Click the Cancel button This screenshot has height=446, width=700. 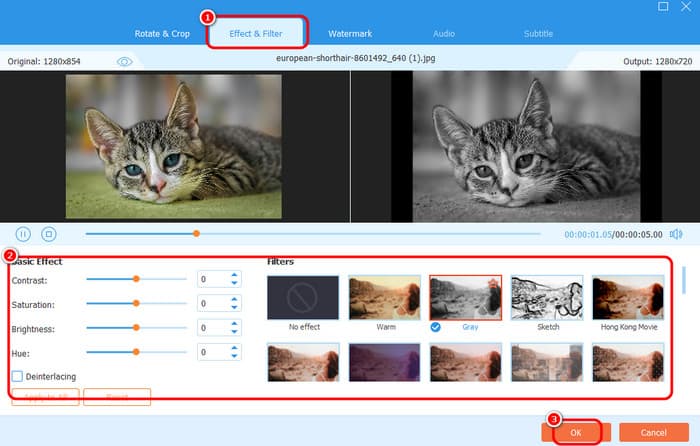pyautogui.click(x=654, y=433)
